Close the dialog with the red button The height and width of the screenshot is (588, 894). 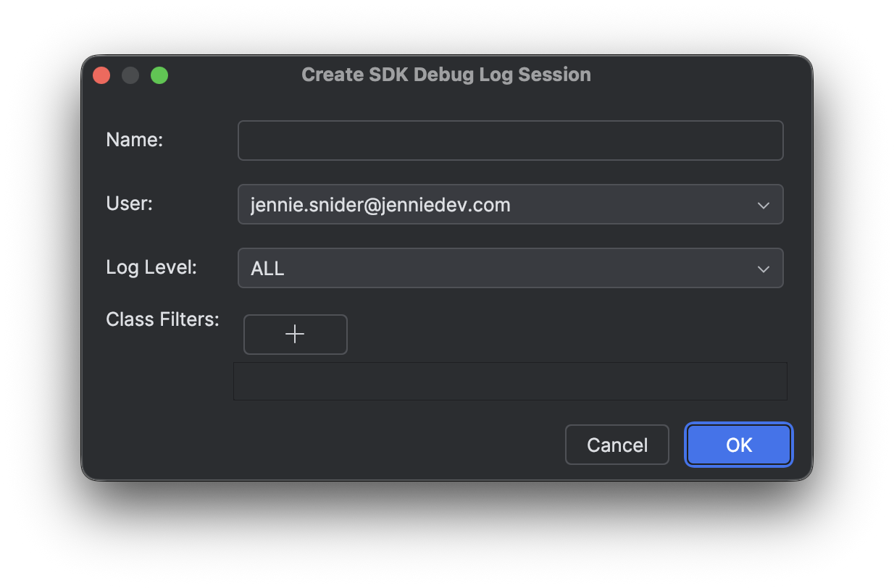point(101,75)
